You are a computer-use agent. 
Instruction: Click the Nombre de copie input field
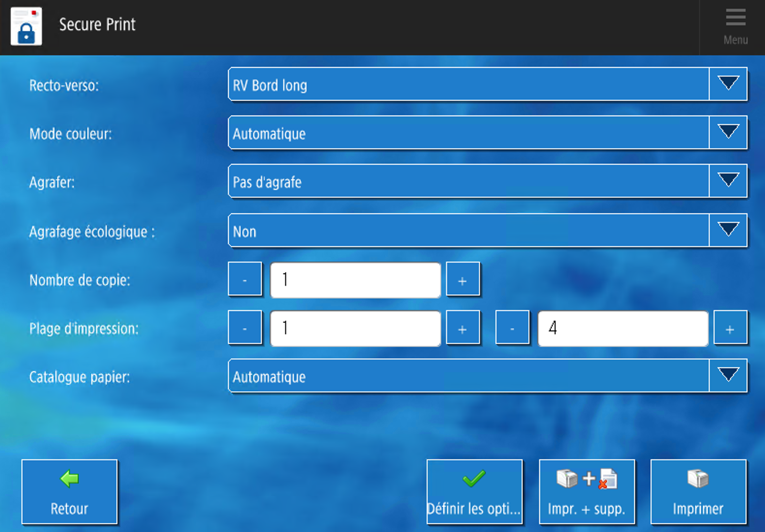pos(355,280)
